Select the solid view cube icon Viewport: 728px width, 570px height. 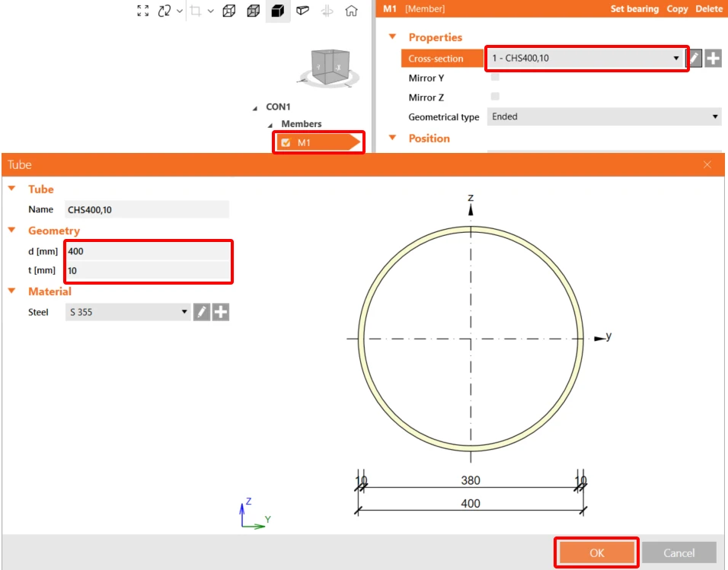(278, 11)
